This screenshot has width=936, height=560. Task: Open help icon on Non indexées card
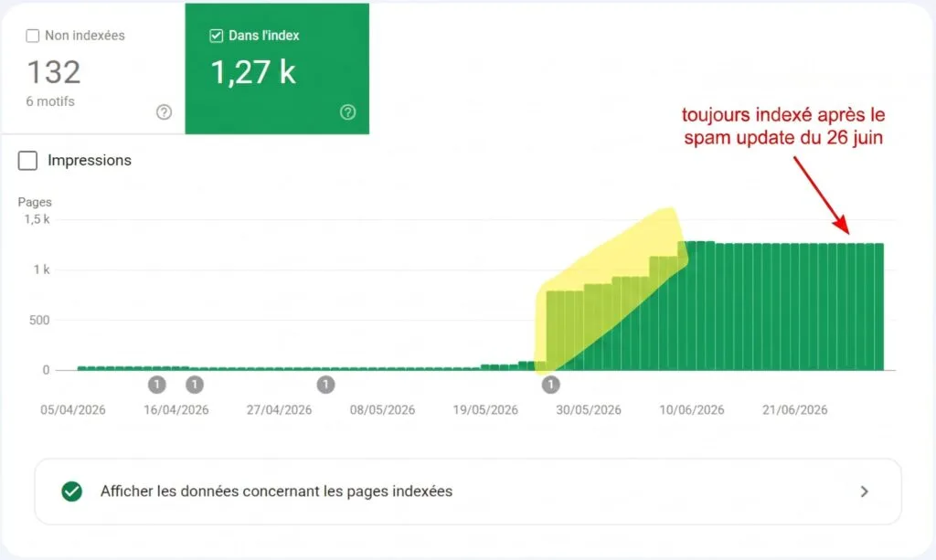(165, 112)
